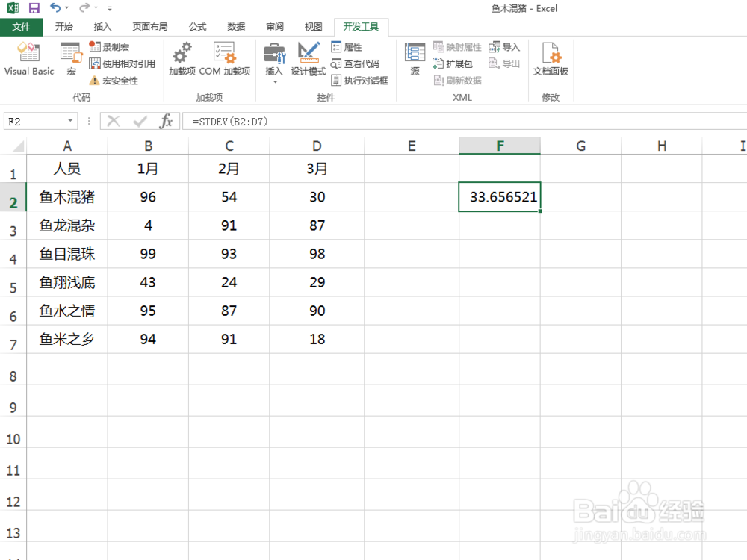Confirm formula entry with the checkmark
Image resolution: width=747 pixels, height=560 pixels.
point(140,121)
